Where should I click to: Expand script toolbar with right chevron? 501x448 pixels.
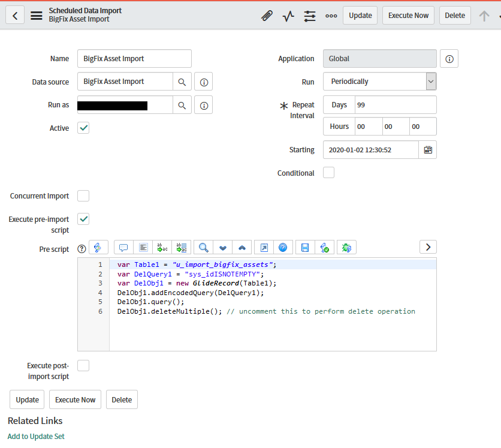coord(428,247)
